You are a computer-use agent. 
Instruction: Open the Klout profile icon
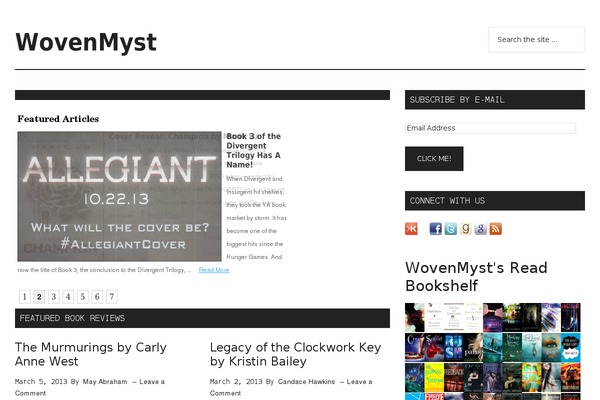[x=411, y=229]
